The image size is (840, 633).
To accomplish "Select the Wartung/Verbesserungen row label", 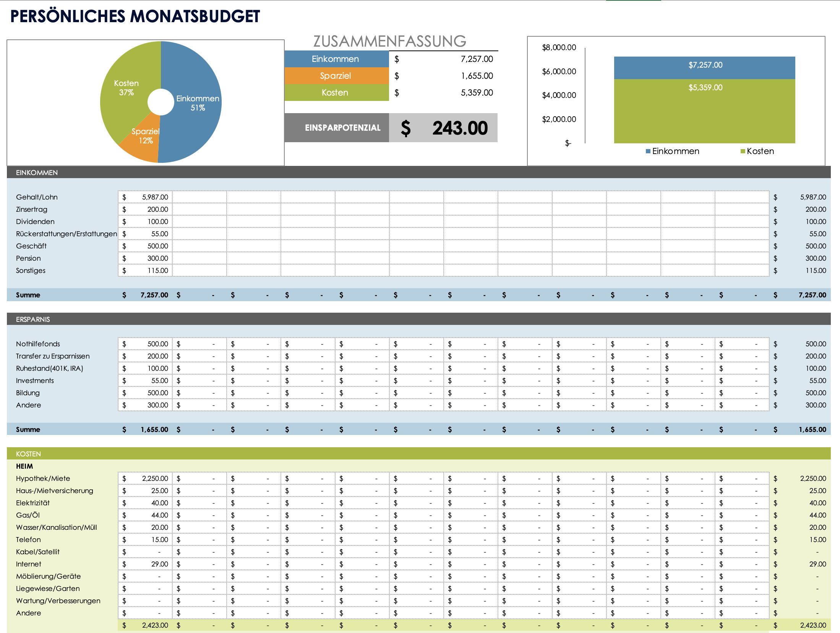I will pos(58,601).
